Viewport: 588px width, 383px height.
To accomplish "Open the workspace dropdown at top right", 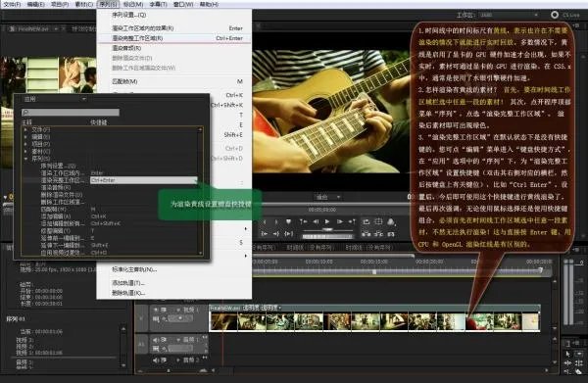I will click(x=510, y=15).
